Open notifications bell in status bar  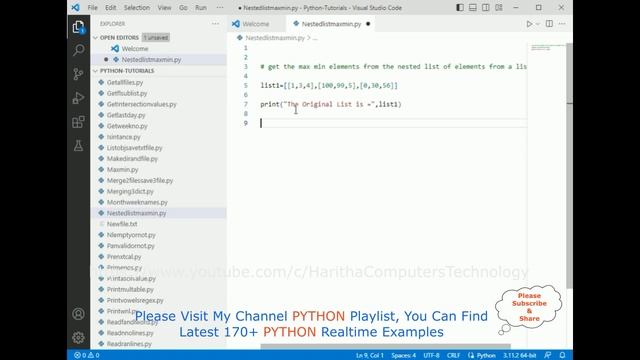(562, 355)
